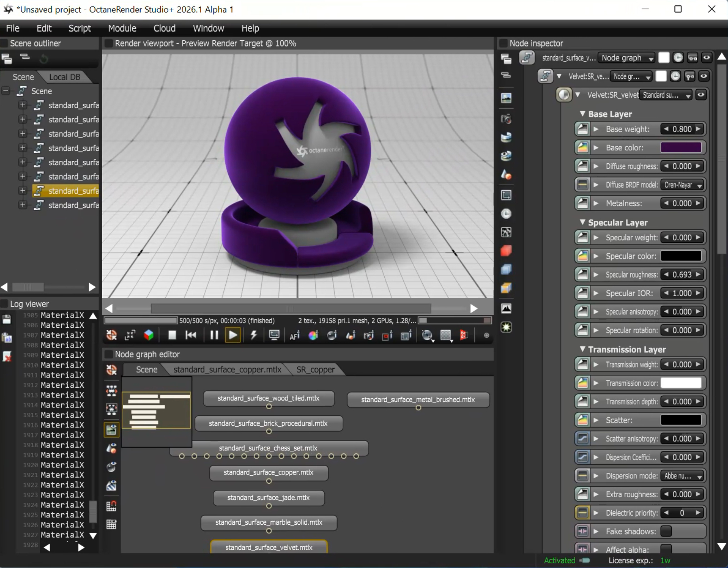Viewport: 728px width, 568px height.
Task: Clear the log with the red X icon
Action: pos(7,357)
